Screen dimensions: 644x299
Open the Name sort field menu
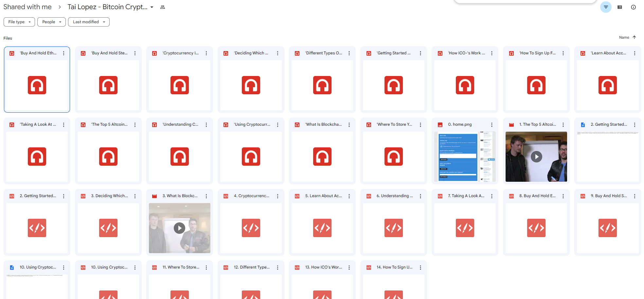pos(624,37)
